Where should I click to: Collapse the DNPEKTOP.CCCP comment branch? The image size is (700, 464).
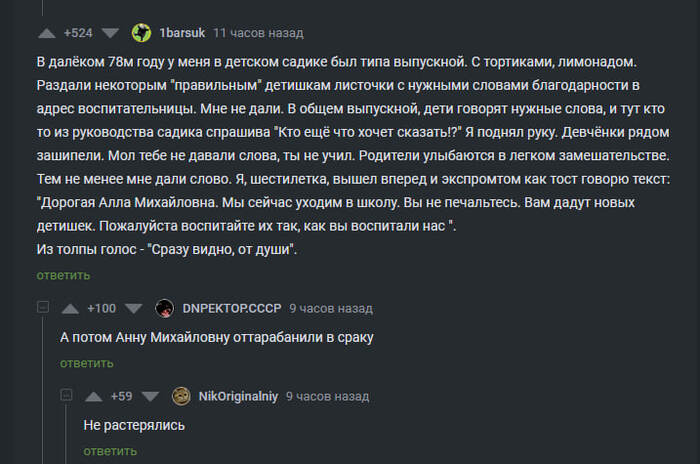click(x=43, y=307)
